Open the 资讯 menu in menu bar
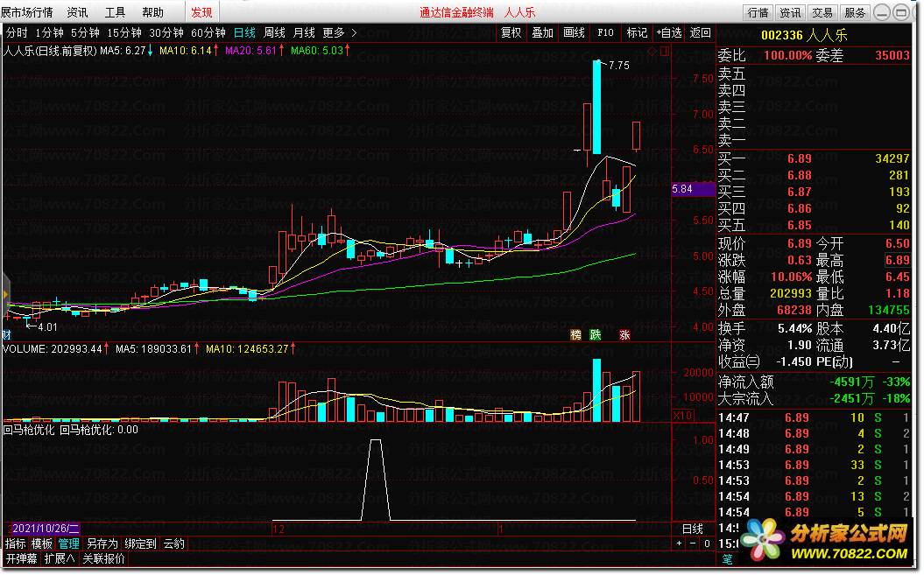Screen dimensions: 924x575 (x=77, y=12)
